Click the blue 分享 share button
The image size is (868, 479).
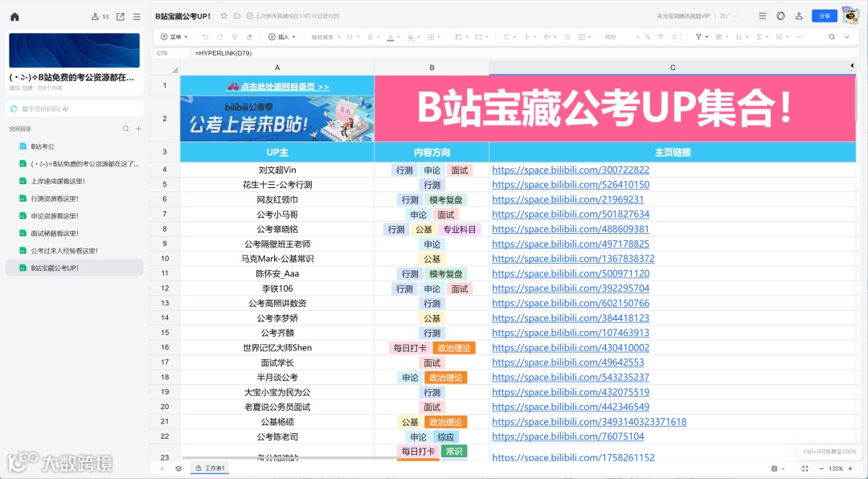click(x=825, y=16)
